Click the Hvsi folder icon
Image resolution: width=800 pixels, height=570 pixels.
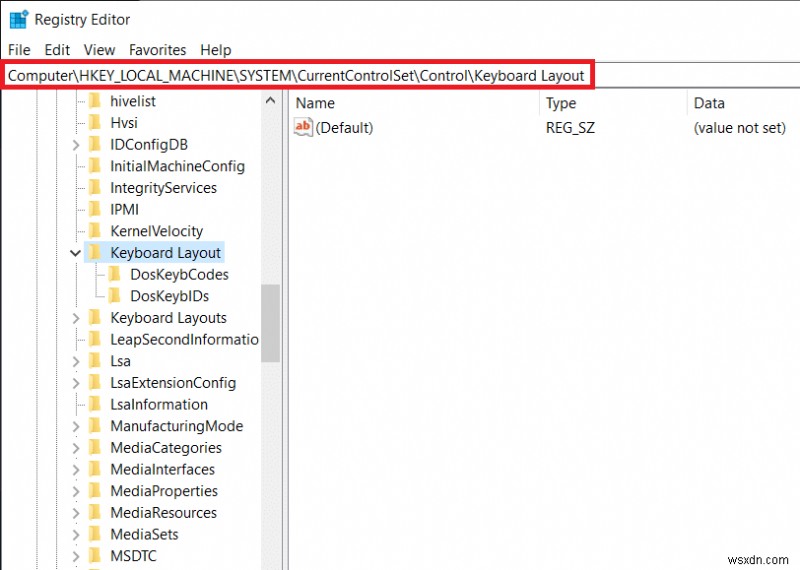(x=95, y=122)
